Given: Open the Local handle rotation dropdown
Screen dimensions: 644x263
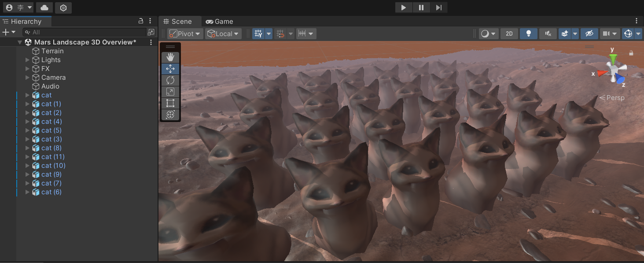Looking at the screenshot, I should coord(223,33).
